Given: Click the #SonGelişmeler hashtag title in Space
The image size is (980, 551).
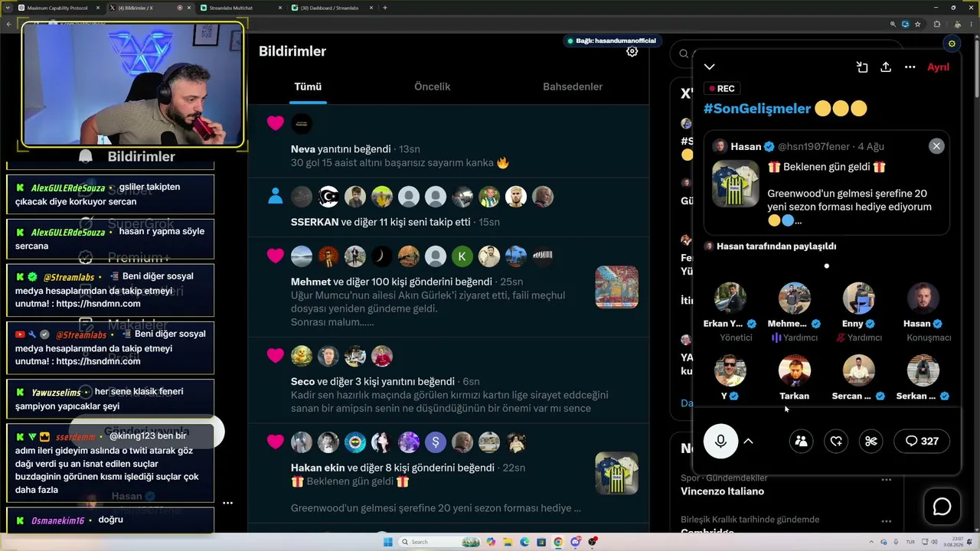Looking at the screenshot, I should click(756, 109).
